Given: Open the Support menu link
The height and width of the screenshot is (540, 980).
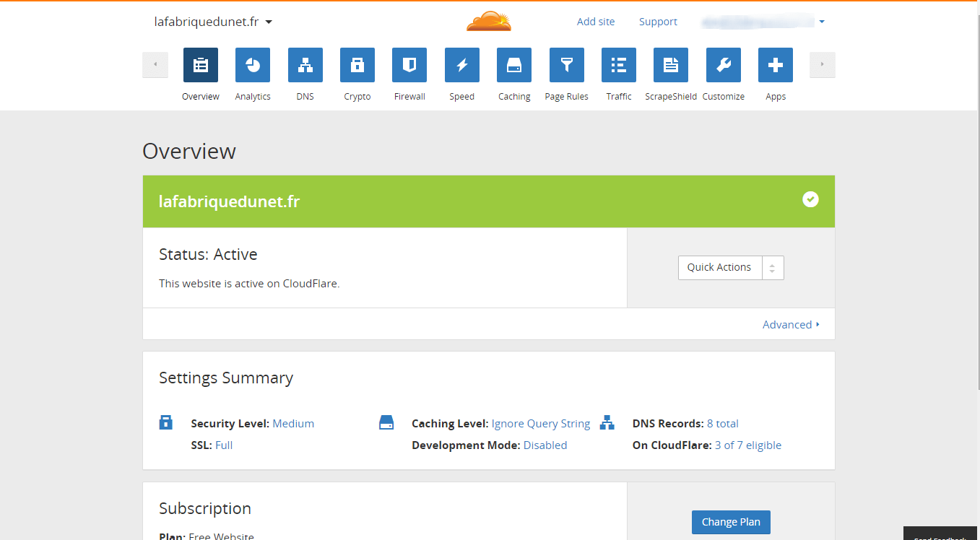Looking at the screenshot, I should coord(658,22).
